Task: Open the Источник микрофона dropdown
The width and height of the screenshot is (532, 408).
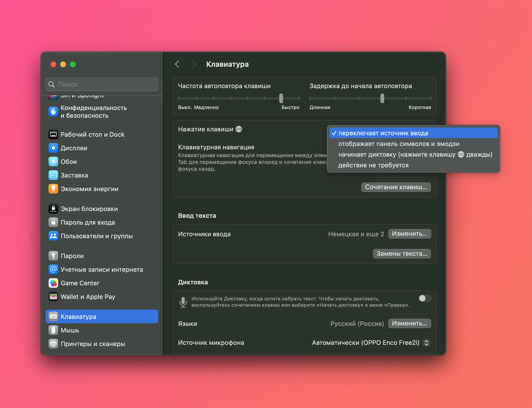Action: coord(426,343)
